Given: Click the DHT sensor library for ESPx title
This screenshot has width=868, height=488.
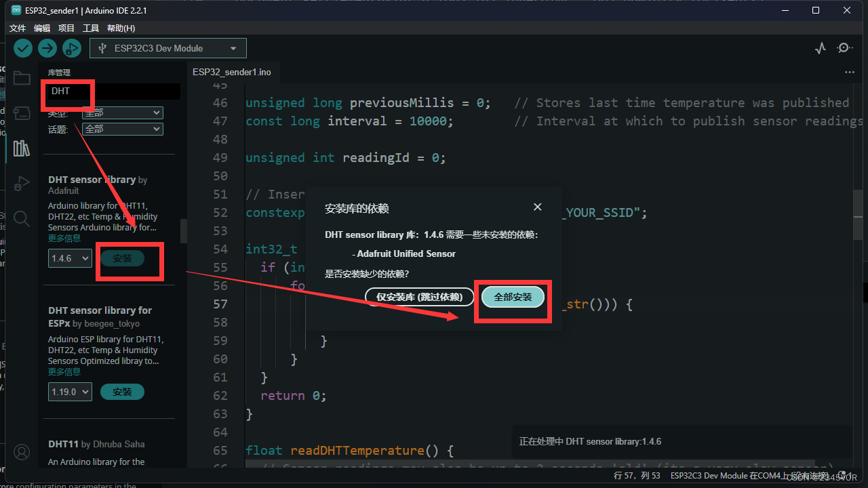Looking at the screenshot, I should [100, 316].
